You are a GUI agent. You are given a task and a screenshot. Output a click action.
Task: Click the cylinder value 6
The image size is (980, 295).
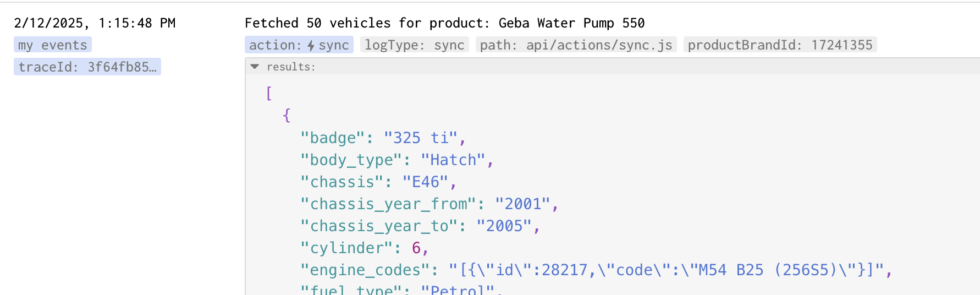tap(416, 248)
